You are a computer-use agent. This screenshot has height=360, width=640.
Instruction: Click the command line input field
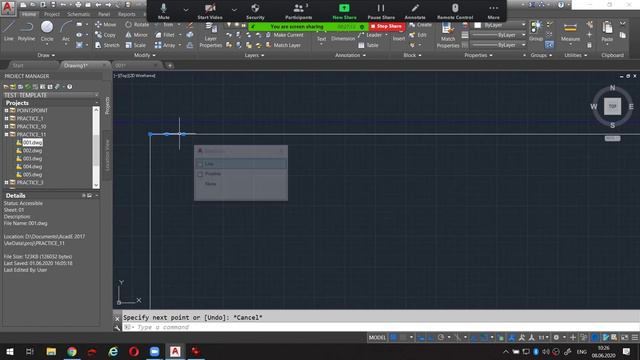(380, 327)
